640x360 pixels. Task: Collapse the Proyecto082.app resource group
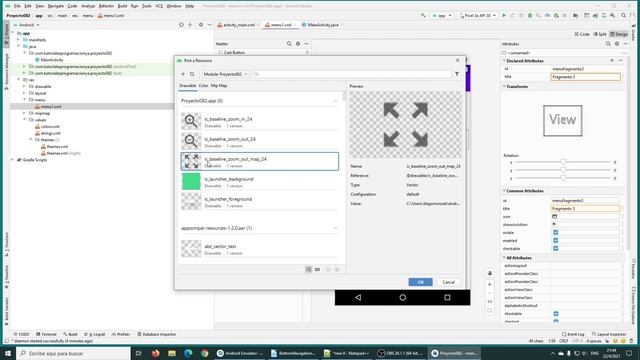tap(336, 101)
